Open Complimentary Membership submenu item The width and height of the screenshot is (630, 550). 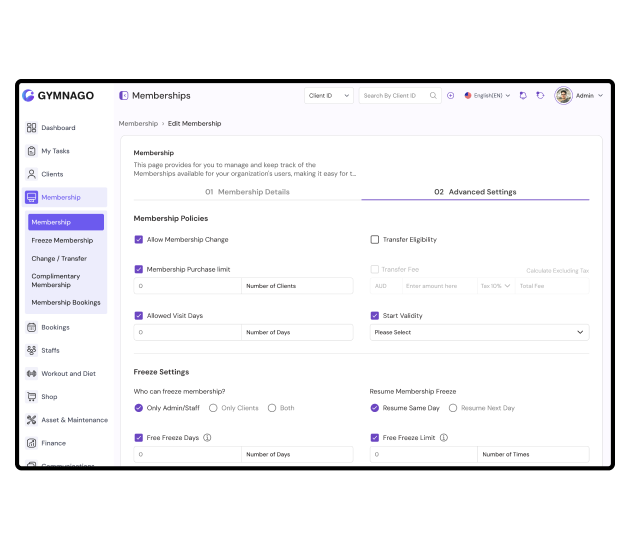(56, 280)
